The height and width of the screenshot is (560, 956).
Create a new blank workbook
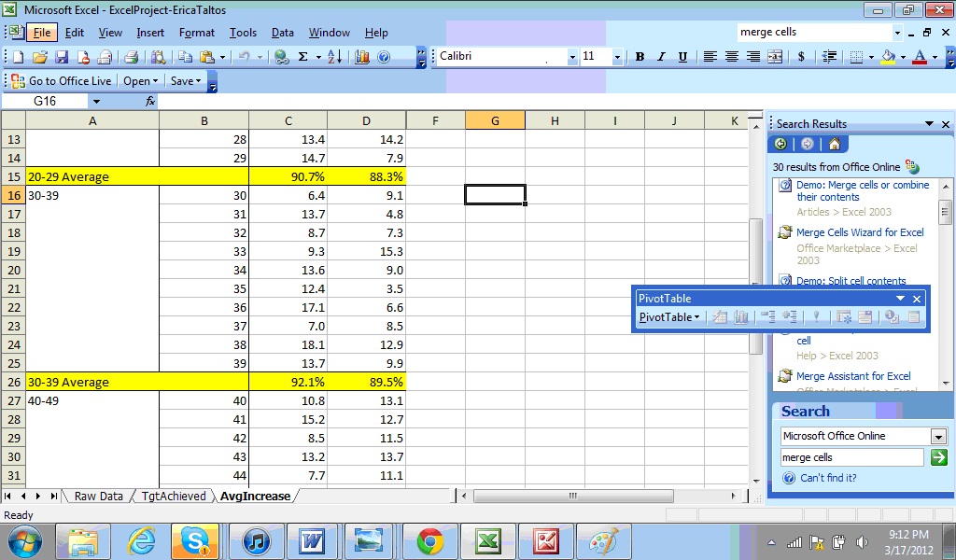[19, 57]
